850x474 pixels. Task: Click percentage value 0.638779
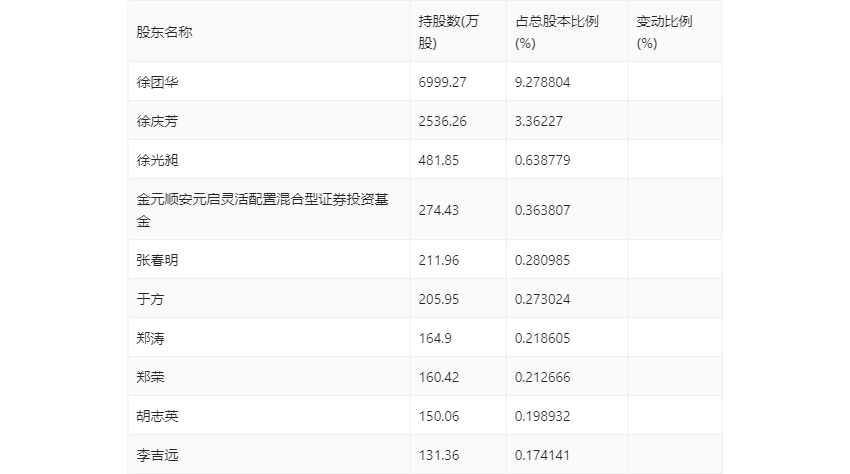pos(543,160)
